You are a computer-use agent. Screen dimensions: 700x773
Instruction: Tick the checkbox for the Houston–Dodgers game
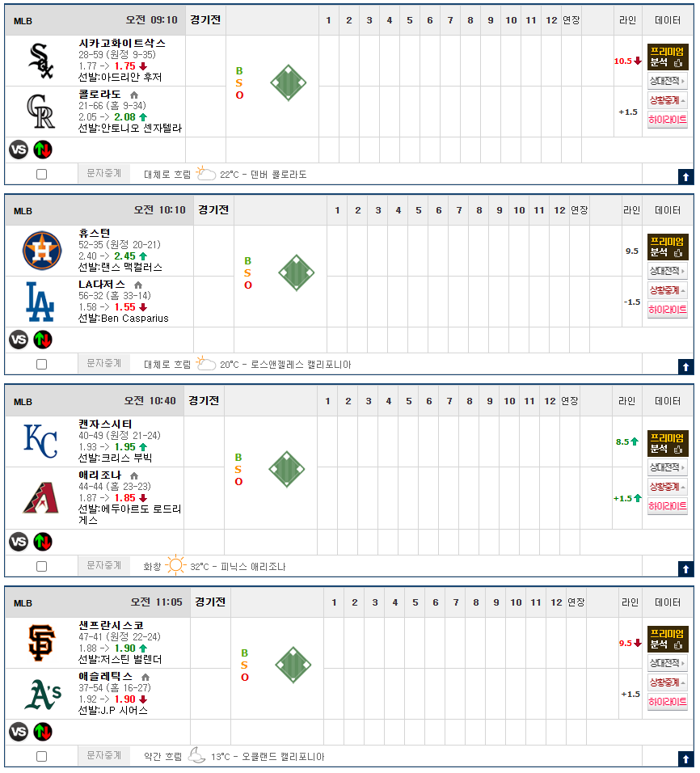[x=42, y=365]
